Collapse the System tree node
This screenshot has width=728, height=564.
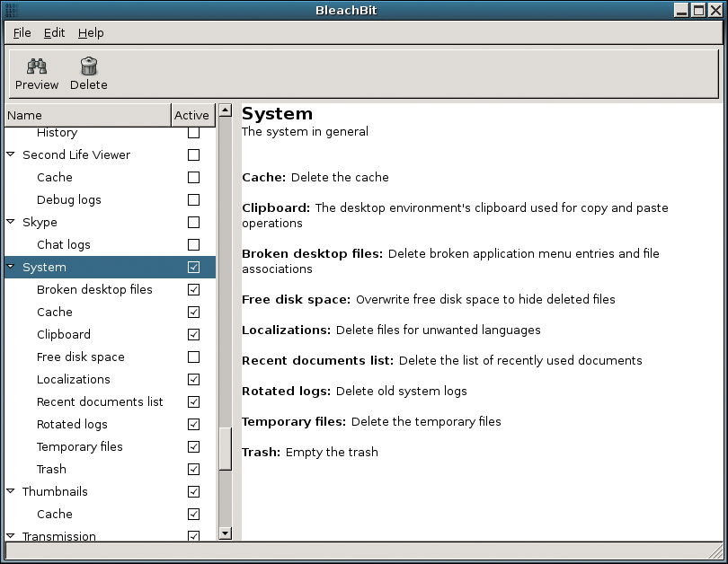[x=11, y=267]
